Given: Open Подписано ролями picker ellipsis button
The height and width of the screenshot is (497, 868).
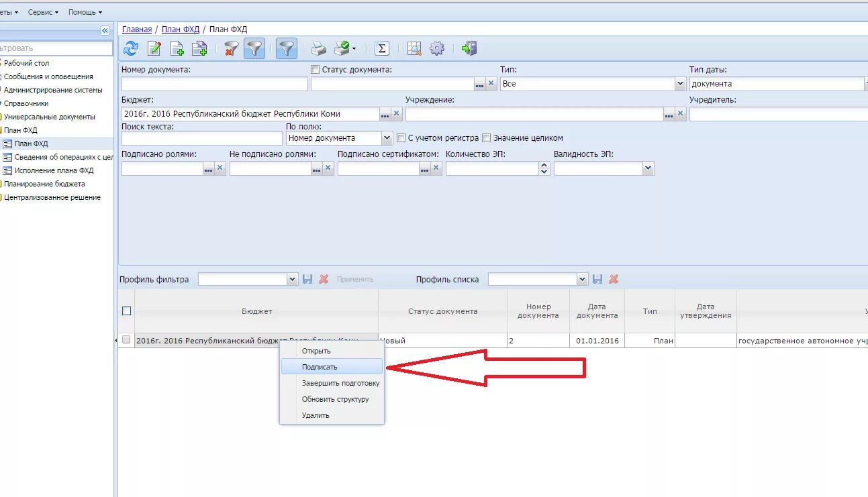Looking at the screenshot, I should point(208,169).
